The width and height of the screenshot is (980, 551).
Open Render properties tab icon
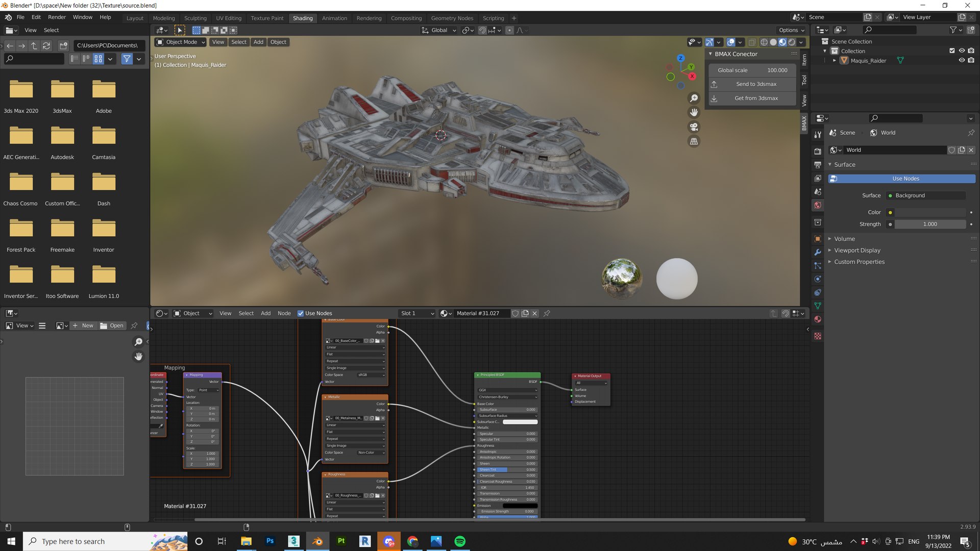click(818, 152)
